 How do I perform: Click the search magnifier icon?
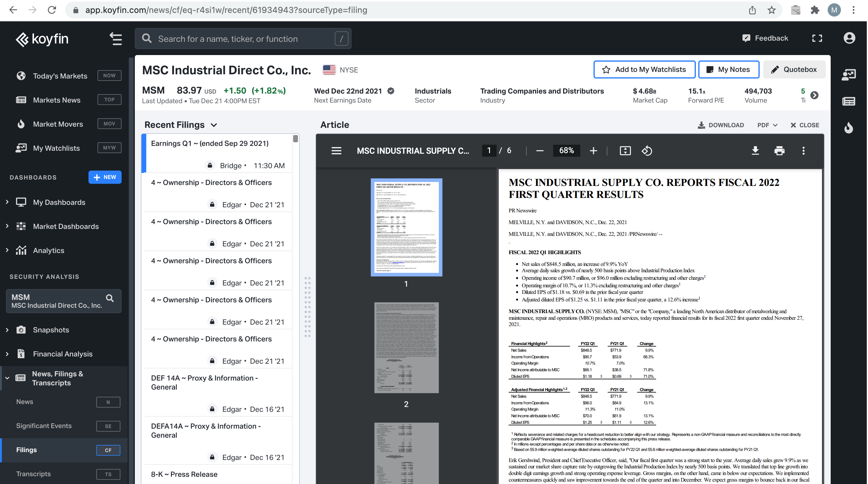tap(147, 39)
